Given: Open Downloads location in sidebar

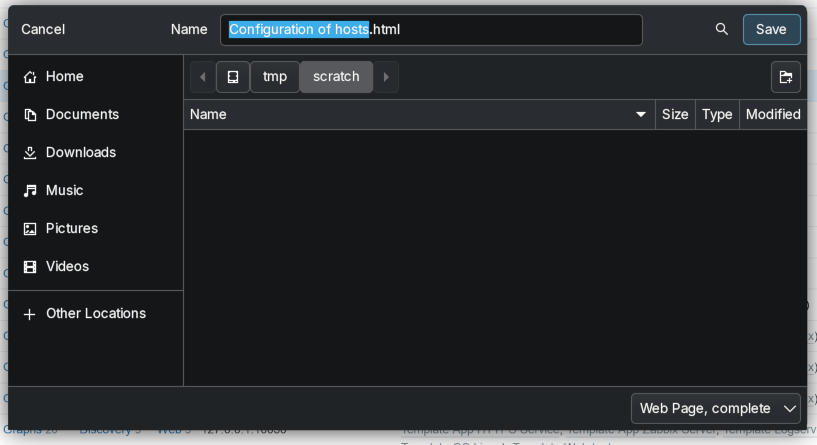Looking at the screenshot, I should point(96,153).
